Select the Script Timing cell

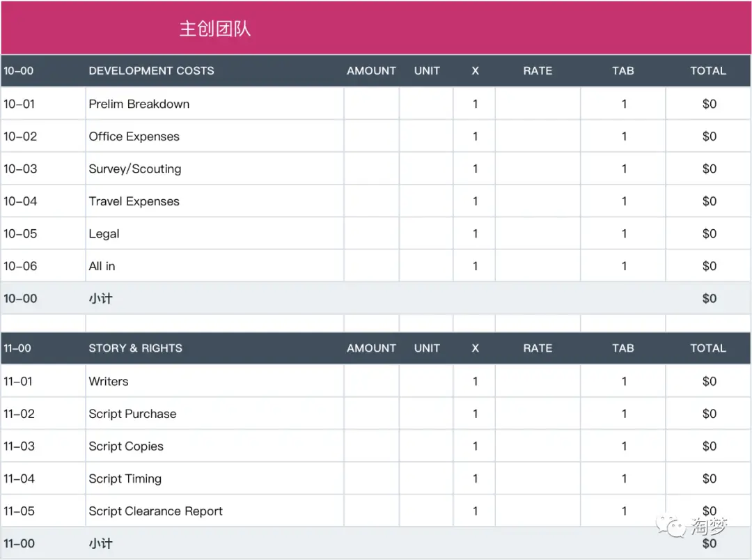point(125,479)
